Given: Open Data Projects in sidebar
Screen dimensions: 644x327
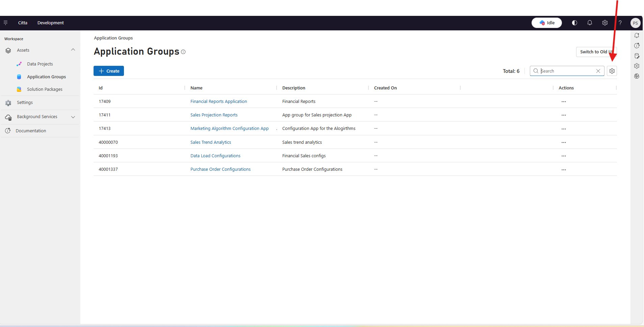Looking at the screenshot, I should click(x=40, y=64).
